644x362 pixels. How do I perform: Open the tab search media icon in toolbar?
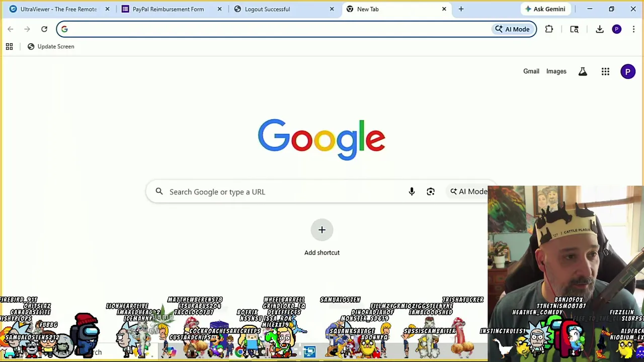[574, 29]
